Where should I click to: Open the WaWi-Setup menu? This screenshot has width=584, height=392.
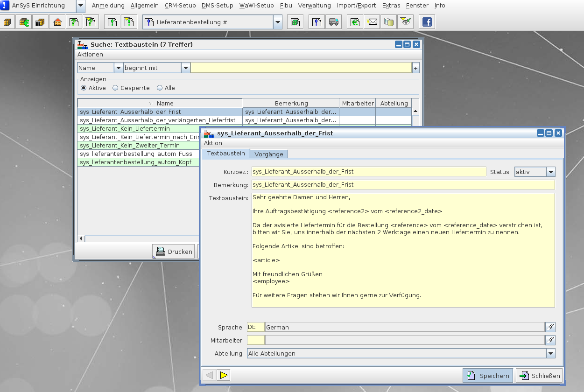point(256,6)
